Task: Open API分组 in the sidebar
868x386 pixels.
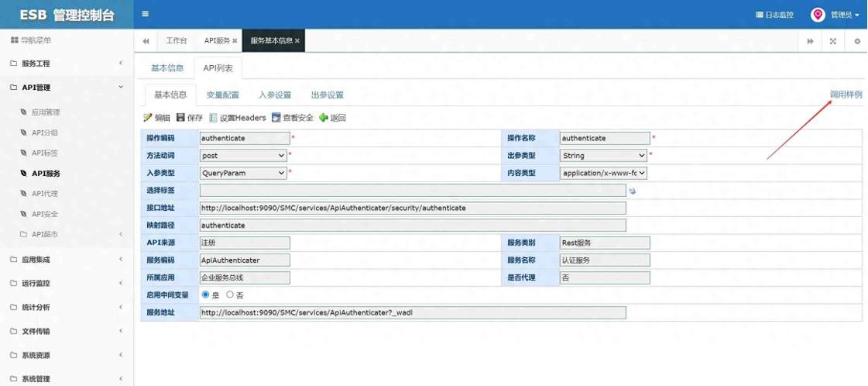Action: coord(44,133)
